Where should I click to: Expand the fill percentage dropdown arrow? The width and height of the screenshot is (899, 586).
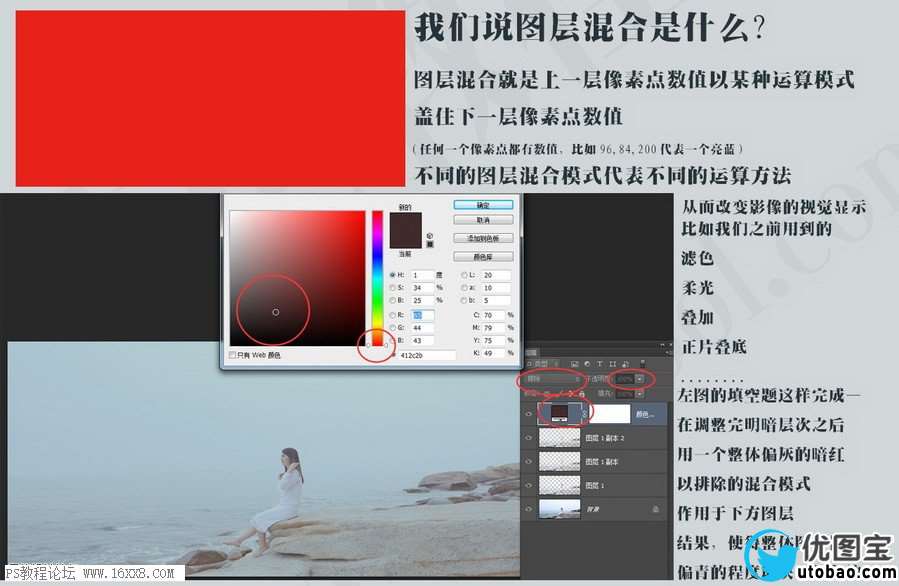point(639,394)
